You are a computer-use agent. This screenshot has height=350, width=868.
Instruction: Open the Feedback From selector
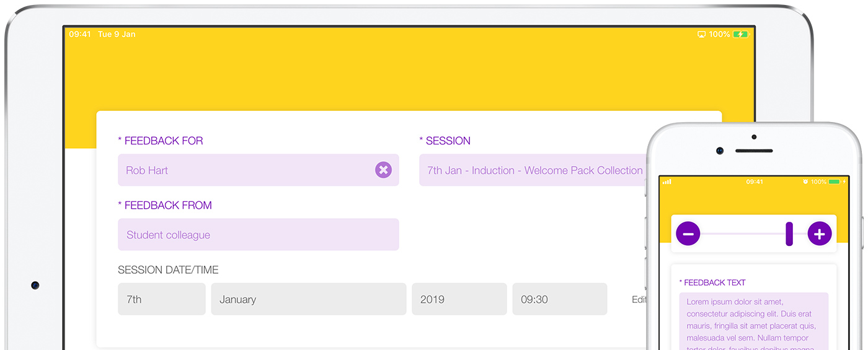tap(258, 235)
